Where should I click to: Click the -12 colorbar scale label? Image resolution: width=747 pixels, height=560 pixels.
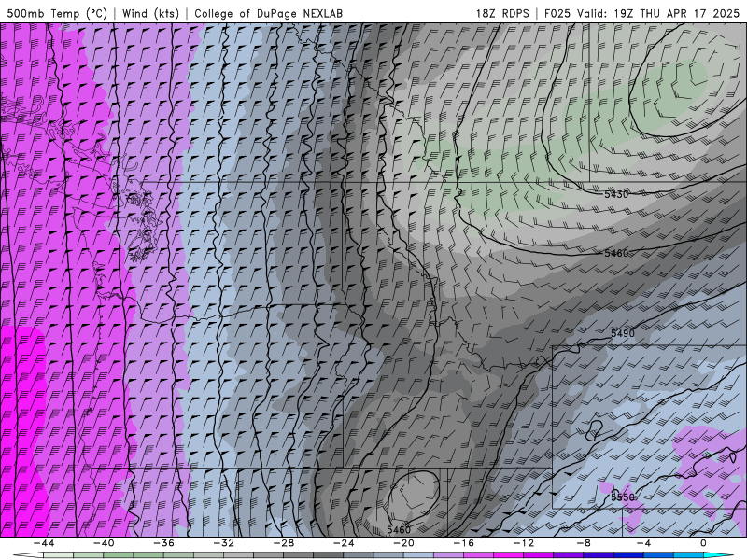tap(524, 543)
